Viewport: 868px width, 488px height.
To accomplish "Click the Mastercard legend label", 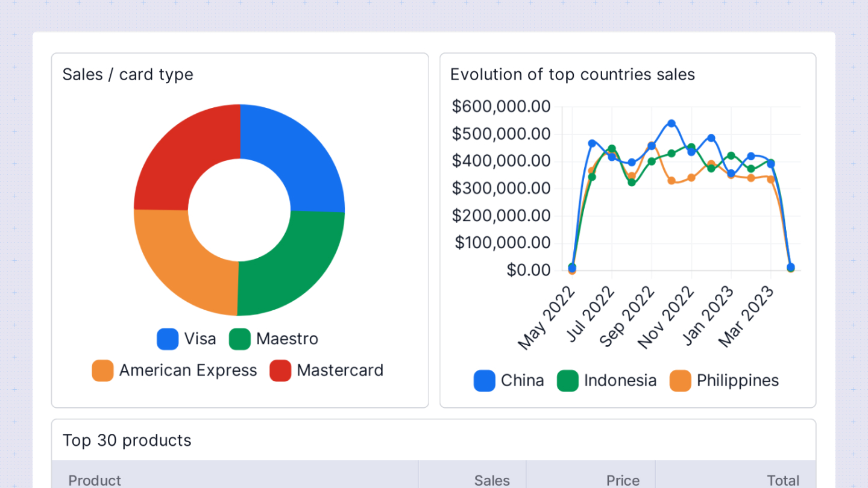I will 340,371.
